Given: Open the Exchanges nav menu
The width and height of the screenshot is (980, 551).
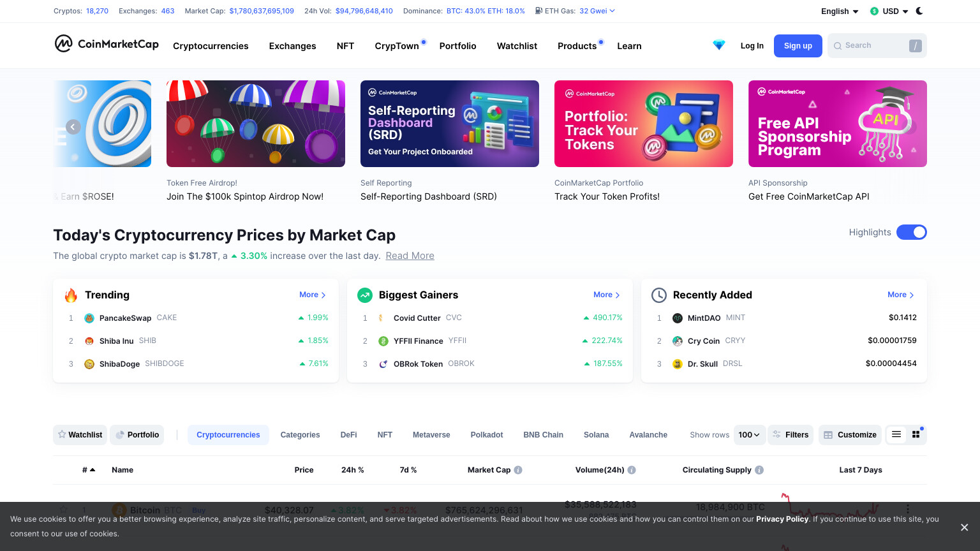Looking at the screenshot, I should (292, 46).
